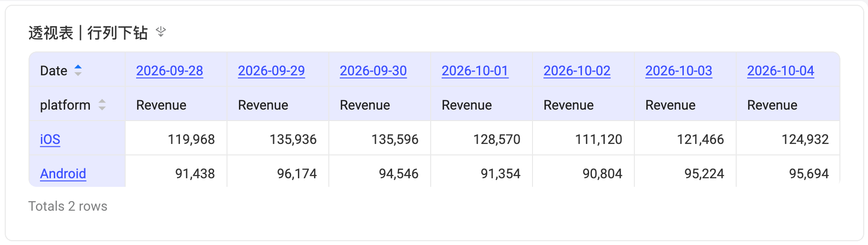Sort by the platform column arrow icon
The image size is (868, 245).
pos(102,105)
